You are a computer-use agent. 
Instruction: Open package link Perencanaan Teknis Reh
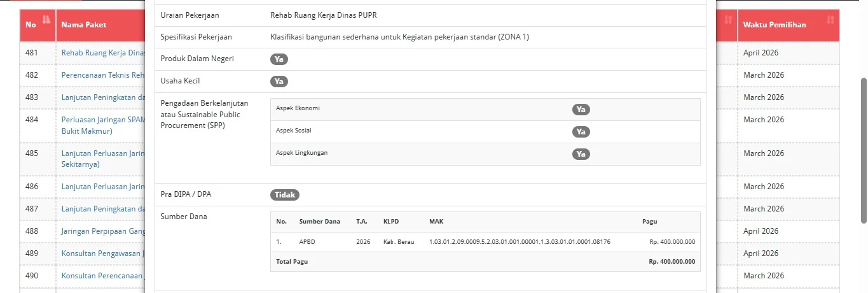coord(103,75)
